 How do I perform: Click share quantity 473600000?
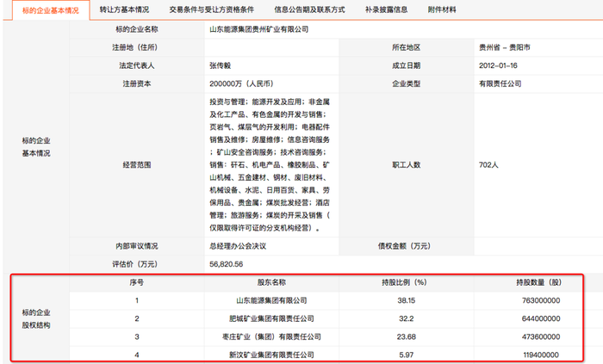point(541,336)
